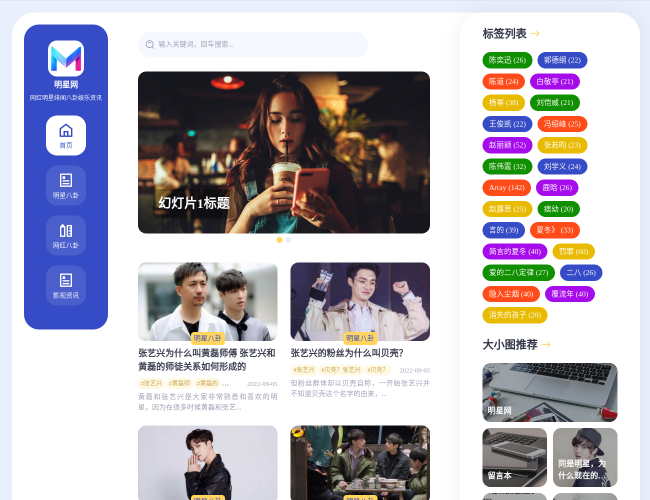The width and height of the screenshot is (650, 500).
Task: Click the 赵丽颖 (52) tag
Action: 507,145
